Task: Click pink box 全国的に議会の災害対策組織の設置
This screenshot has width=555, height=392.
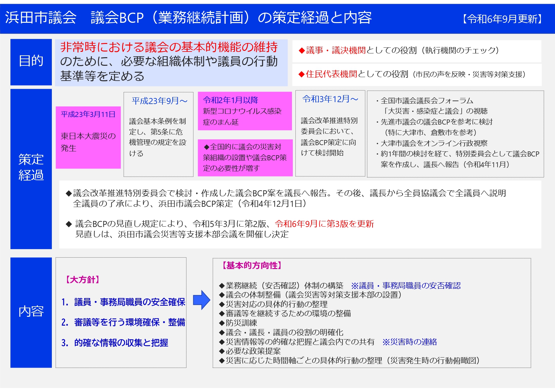Action: click(245, 157)
